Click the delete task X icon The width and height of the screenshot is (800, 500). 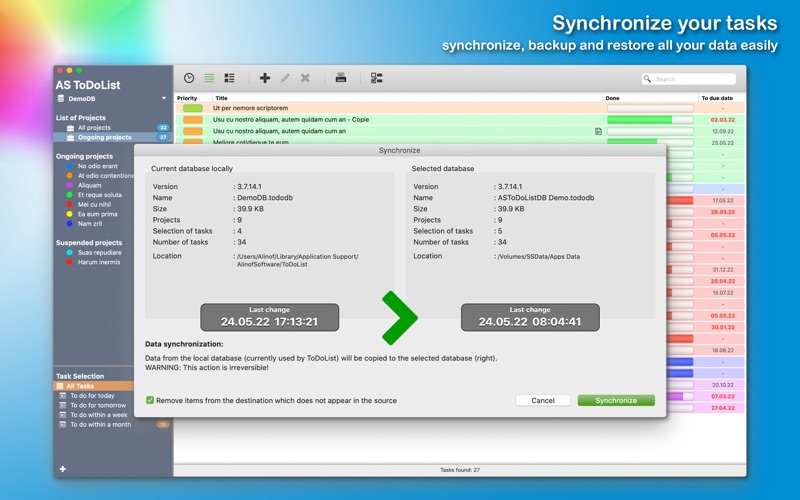point(305,78)
